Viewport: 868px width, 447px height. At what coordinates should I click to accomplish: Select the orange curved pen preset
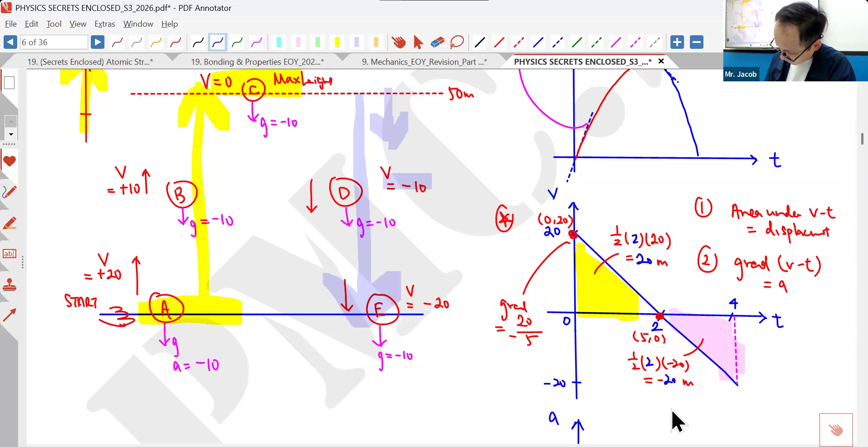pos(156,42)
